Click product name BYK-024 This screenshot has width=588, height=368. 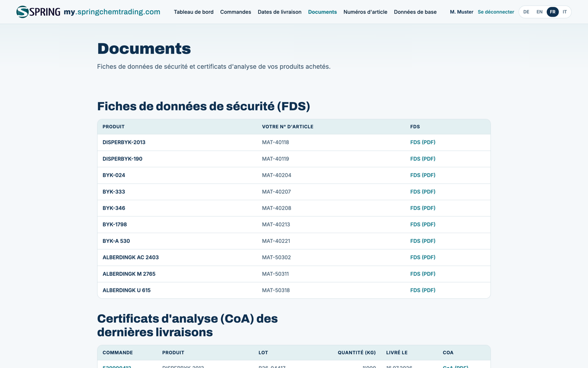114,175
